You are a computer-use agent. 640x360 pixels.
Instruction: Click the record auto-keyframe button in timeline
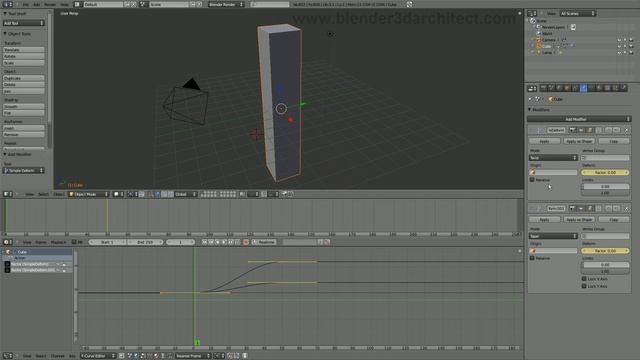pos(246,242)
